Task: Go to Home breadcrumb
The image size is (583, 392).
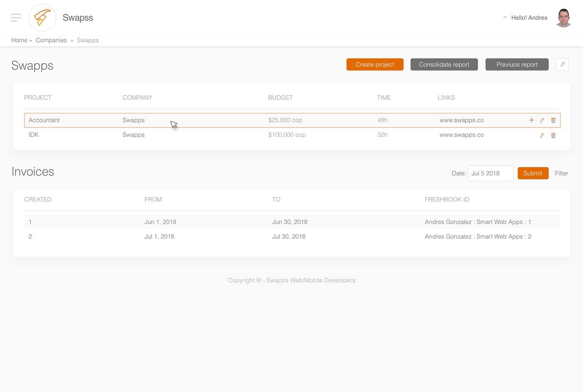Action: point(19,40)
